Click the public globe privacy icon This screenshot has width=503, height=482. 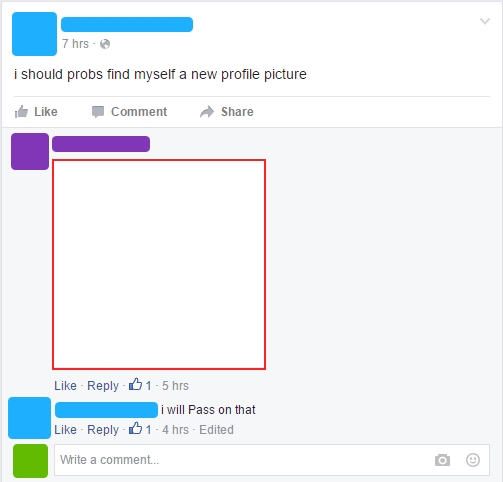[105, 44]
